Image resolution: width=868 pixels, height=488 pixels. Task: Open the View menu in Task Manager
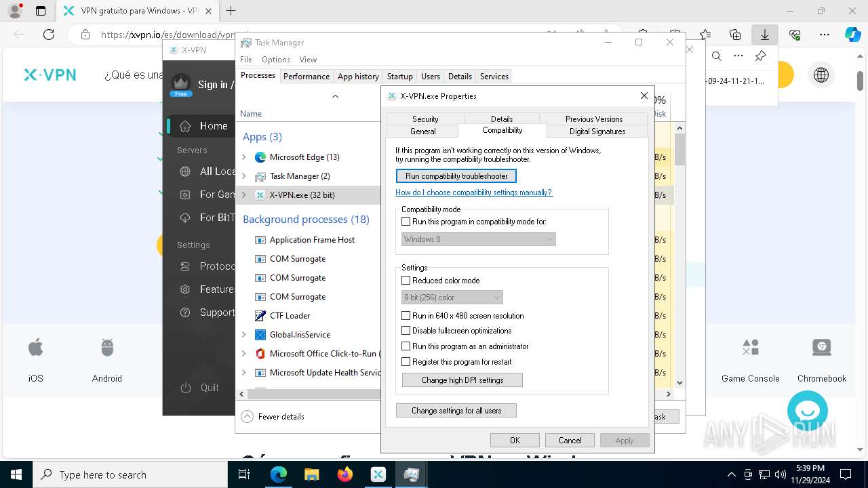click(x=308, y=60)
